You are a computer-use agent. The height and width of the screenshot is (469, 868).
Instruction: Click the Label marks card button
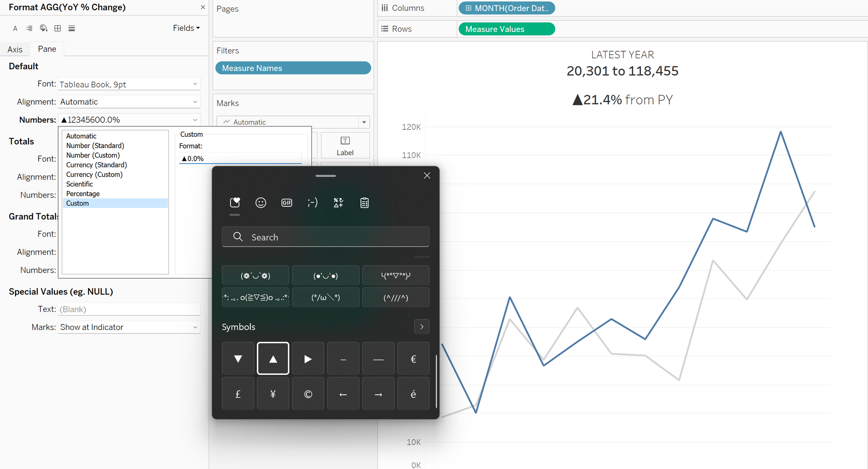(x=345, y=145)
